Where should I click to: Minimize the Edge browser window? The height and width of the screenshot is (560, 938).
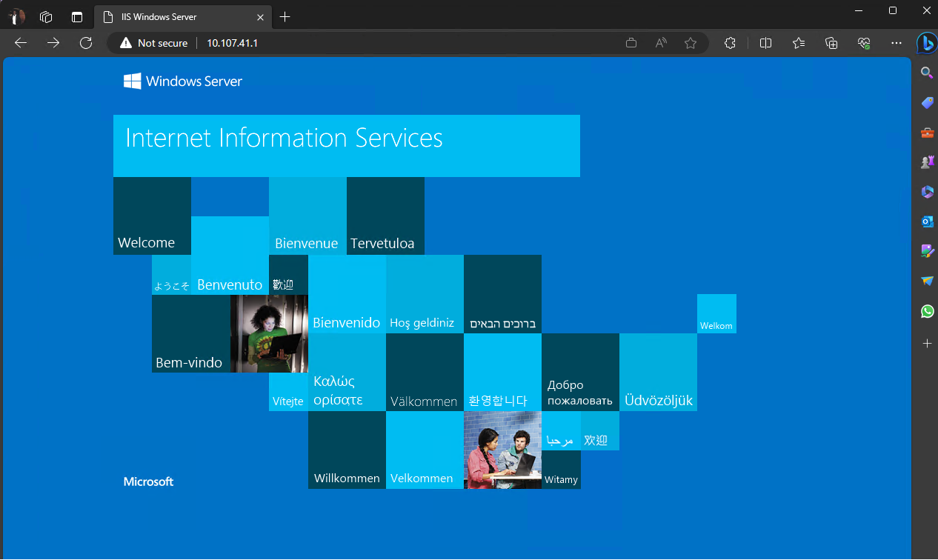pyautogui.click(x=859, y=10)
